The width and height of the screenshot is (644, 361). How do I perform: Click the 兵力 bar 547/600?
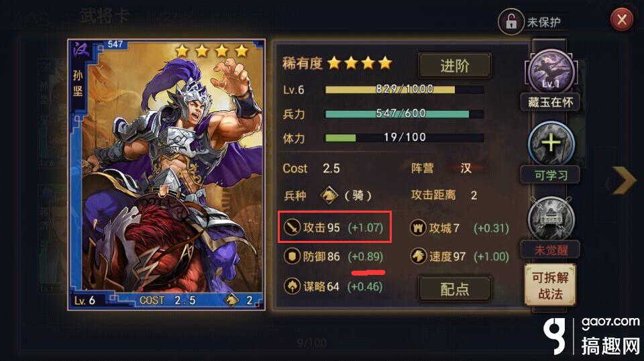[x=404, y=114]
